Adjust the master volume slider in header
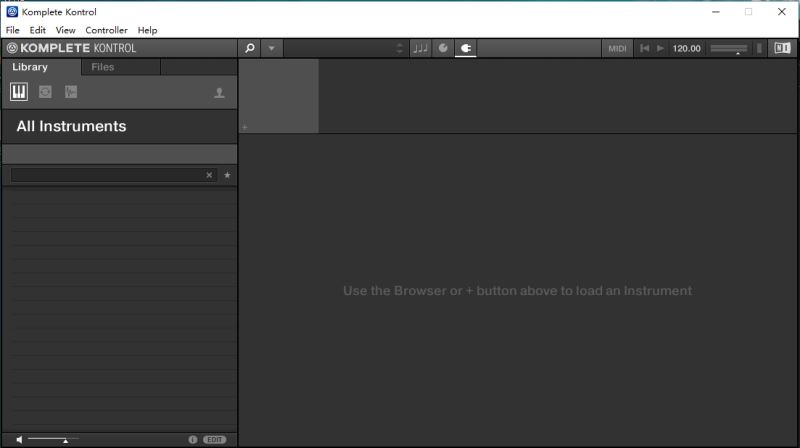The image size is (800, 448). tap(729, 48)
